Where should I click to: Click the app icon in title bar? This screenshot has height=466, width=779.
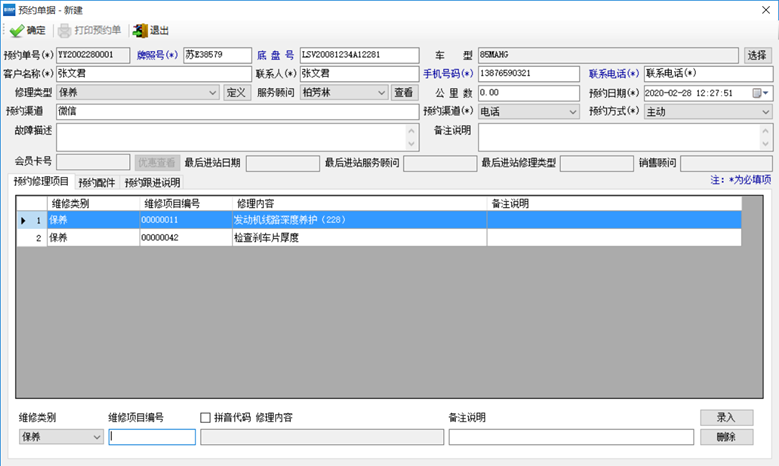tap(9, 8)
